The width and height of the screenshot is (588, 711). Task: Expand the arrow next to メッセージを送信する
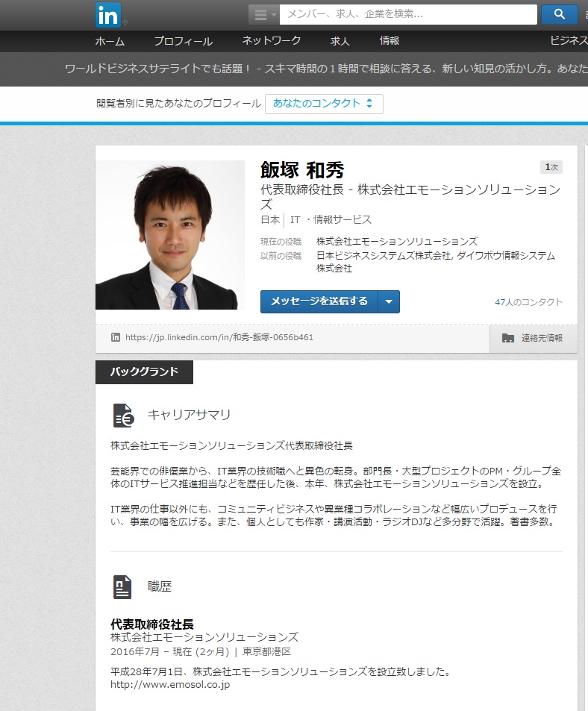tap(389, 301)
